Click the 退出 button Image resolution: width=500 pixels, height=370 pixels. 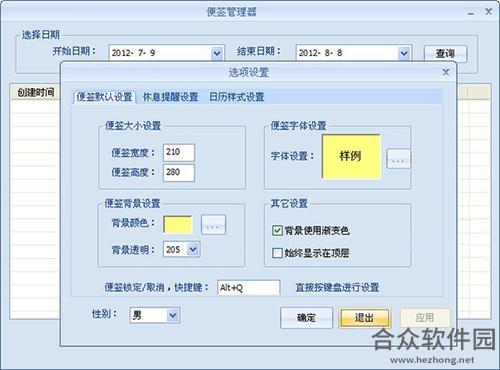pos(364,318)
